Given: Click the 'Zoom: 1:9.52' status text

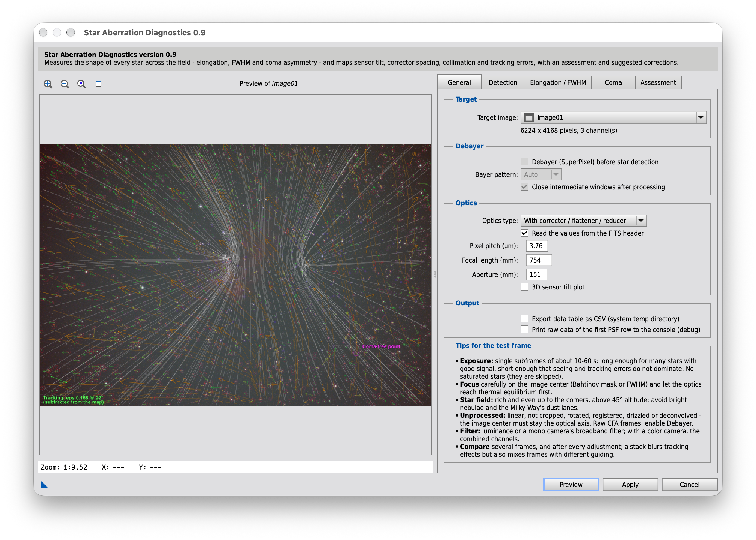Looking at the screenshot, I should tap(64, 467).
